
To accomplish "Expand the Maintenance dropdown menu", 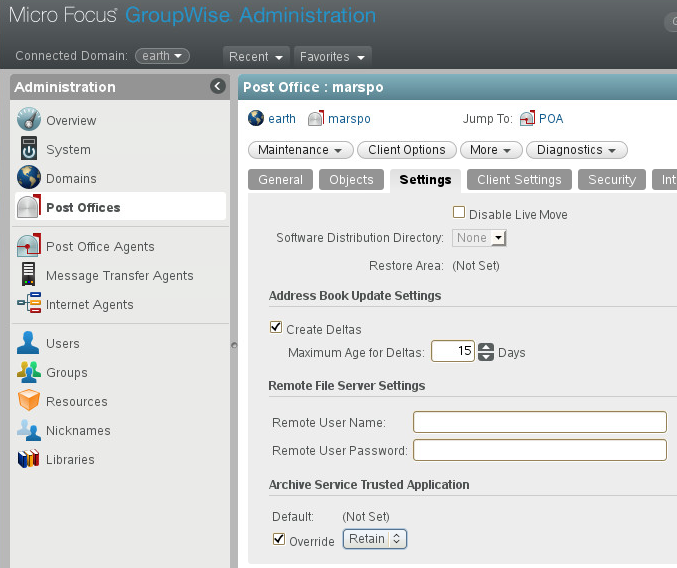I will point(300,150).
